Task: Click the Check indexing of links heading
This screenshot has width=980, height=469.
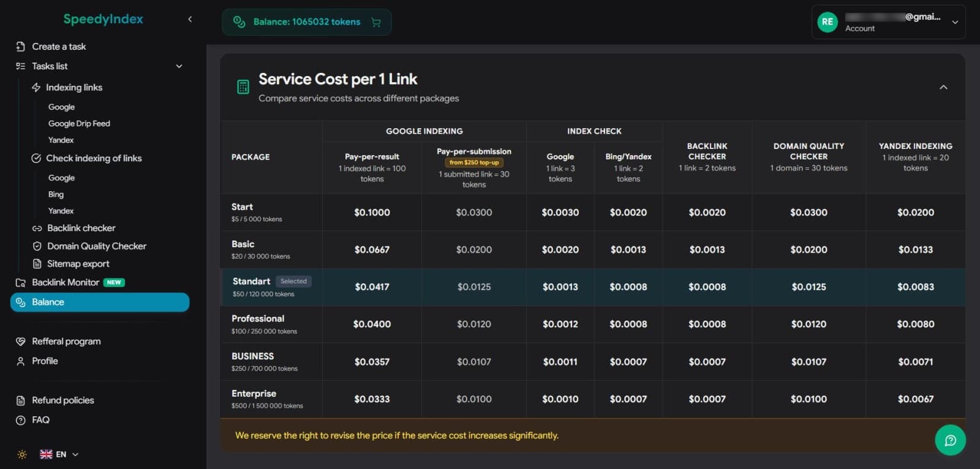Action: coord(94,158)
